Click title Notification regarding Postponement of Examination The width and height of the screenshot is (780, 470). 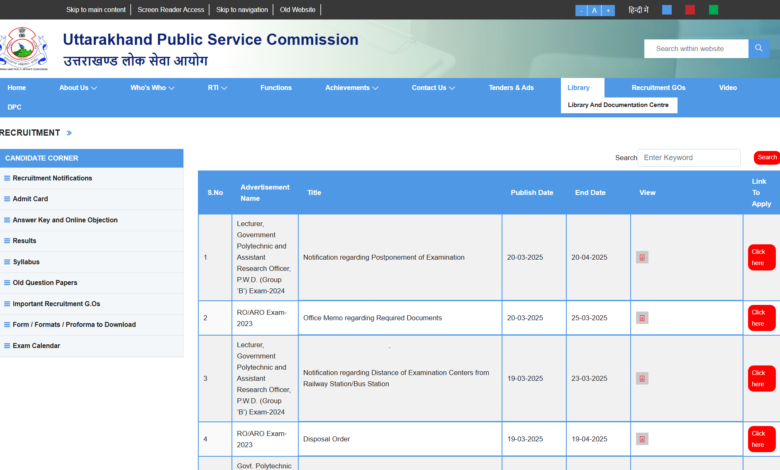pyautogui.click(x=384, y=257)
